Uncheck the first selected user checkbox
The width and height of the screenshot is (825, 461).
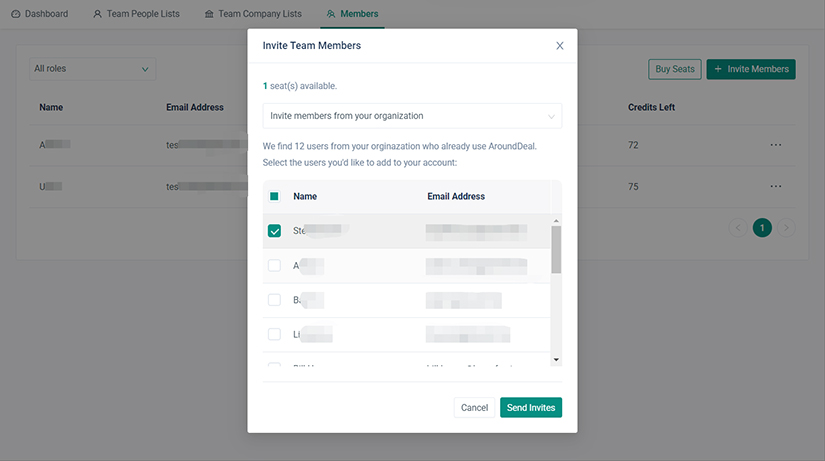tap(275, 231)
